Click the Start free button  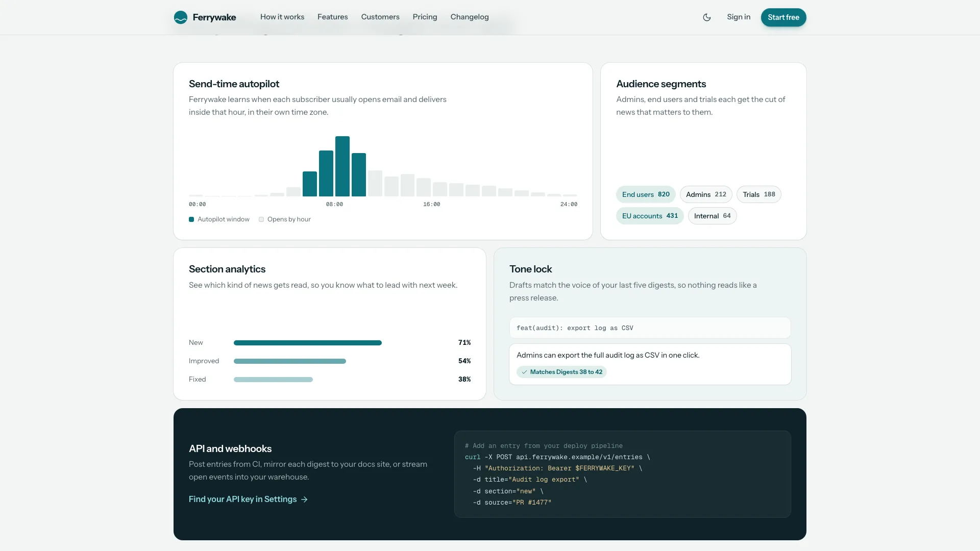[x=783, y=17]
